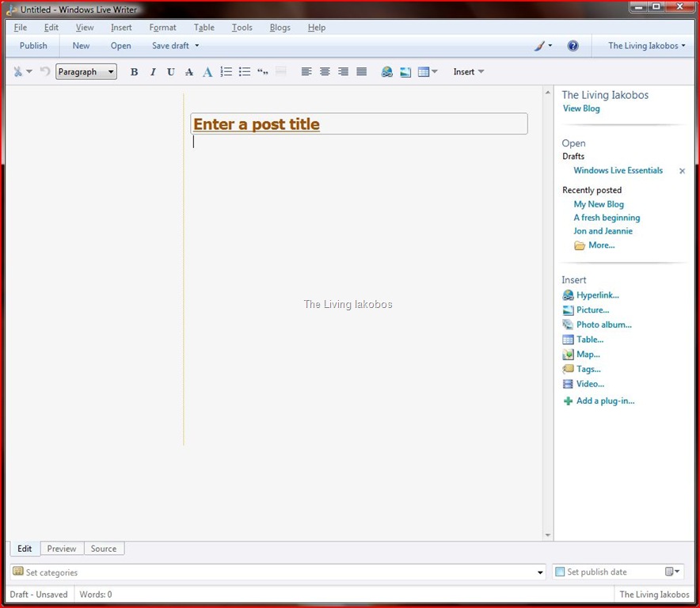This screenshot has height=608, width=700.
Task: Align text right
Action: pyautogui.click(x=344, y=71)
